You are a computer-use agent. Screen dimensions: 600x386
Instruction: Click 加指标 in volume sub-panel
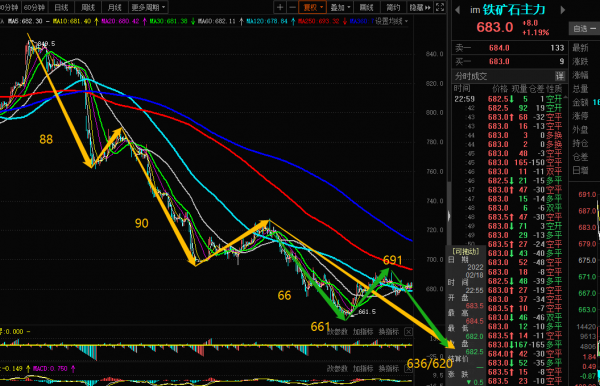coord(363,332)
